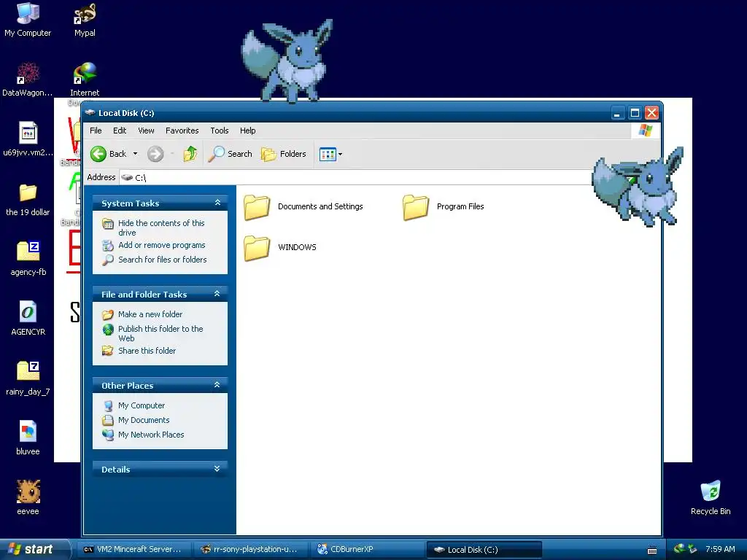Select the 19 dollar folder icon
747x560 pixels.
[x=28, y=200]
